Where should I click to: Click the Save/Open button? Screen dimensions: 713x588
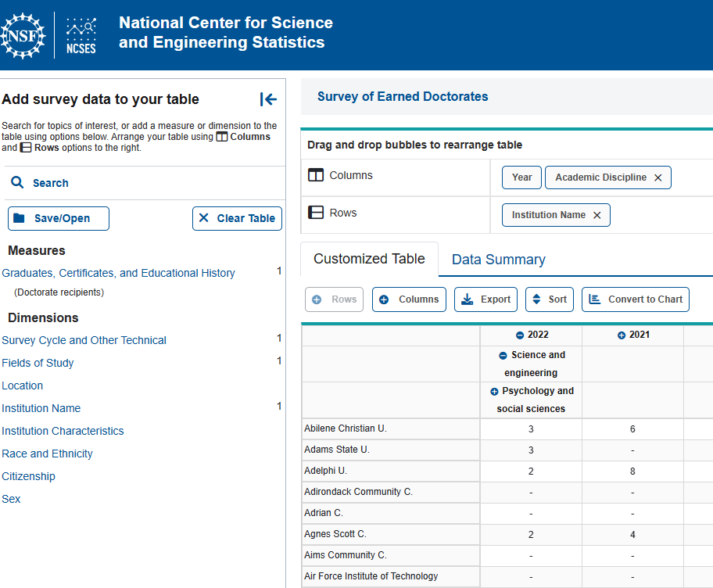coord(59,218)
